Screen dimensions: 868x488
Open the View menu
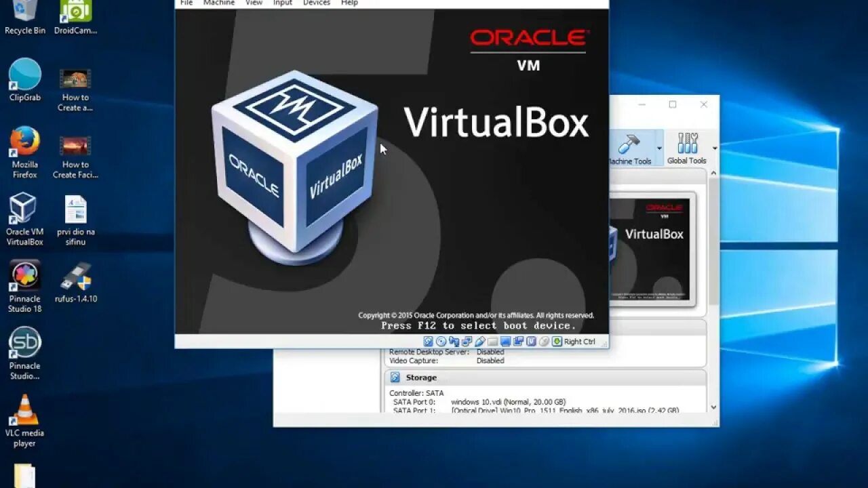(254, 3)
